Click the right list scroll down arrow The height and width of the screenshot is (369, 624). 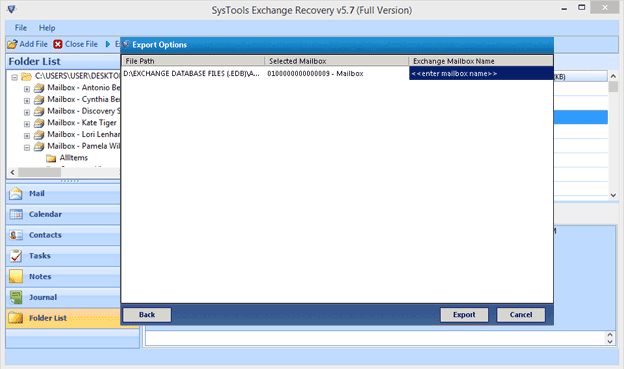point(613,195)
